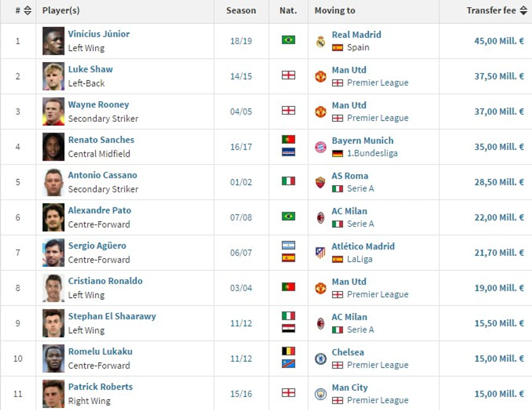The width and height of the screenshot is (532, 410).
Task: Click the Bayern Munich club crest
Action: pos(320,147)
